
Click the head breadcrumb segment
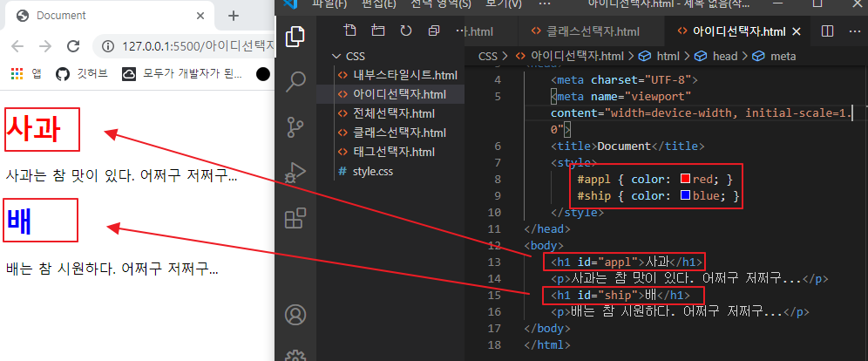click(x=717, y=56)
